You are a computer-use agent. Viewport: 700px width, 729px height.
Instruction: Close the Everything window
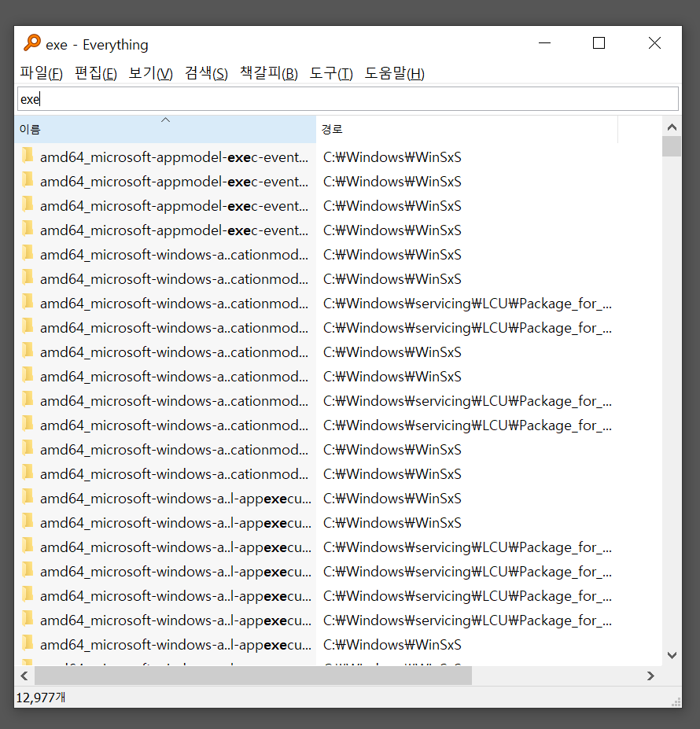[654, 43]
